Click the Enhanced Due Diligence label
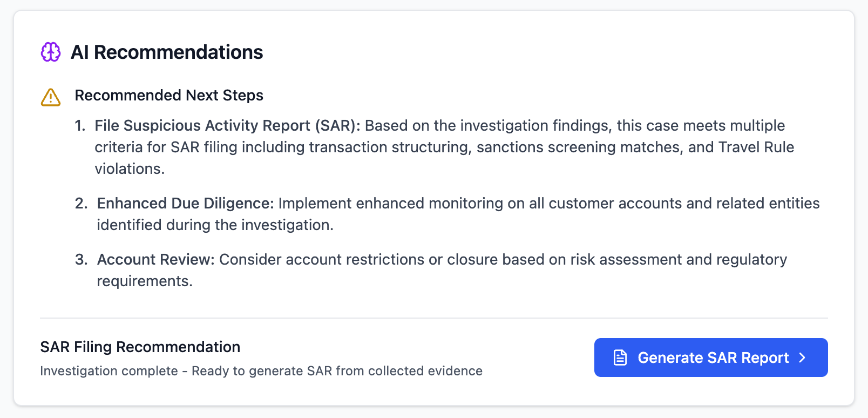The image size is (868, 418). (185, 204)
